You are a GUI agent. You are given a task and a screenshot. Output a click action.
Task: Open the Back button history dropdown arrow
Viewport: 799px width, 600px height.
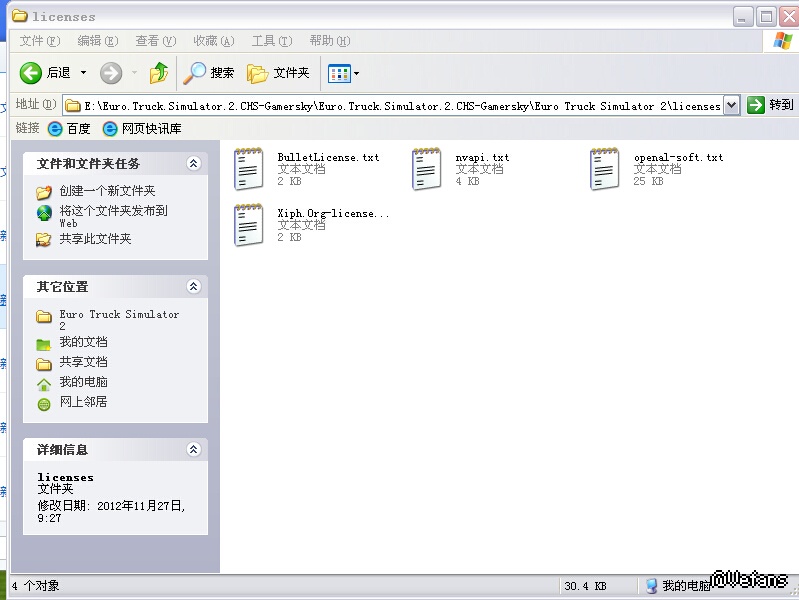[x=83, y=73]
